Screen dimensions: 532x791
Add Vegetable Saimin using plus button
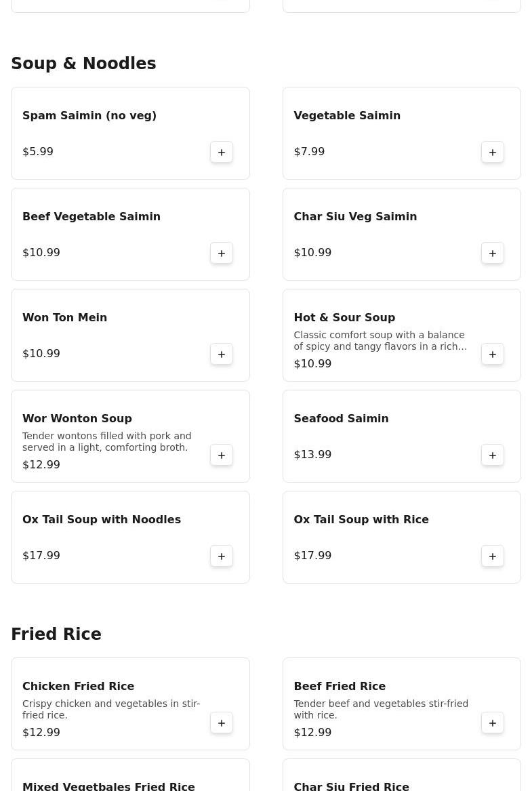point(493,153)
